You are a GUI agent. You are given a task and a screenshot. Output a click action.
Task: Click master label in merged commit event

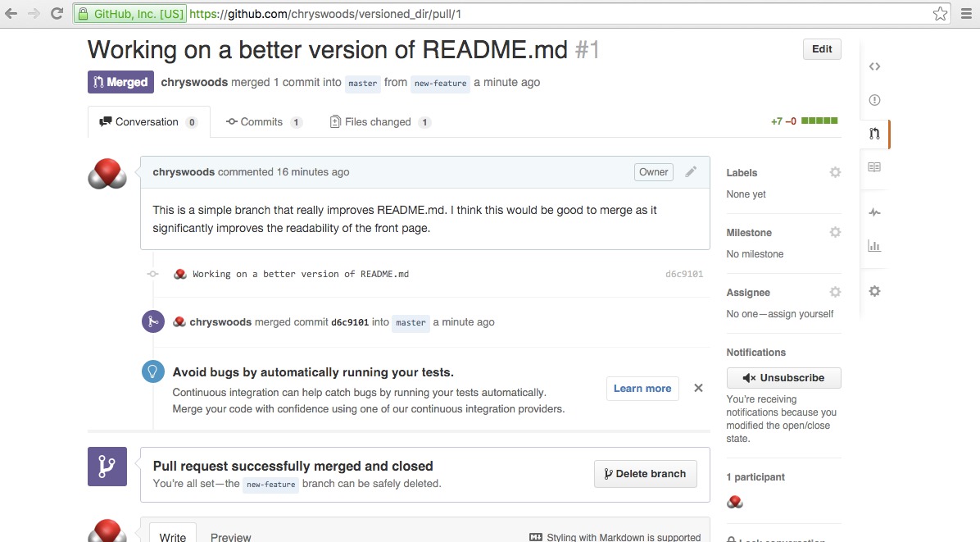click(x=411, y=322)
